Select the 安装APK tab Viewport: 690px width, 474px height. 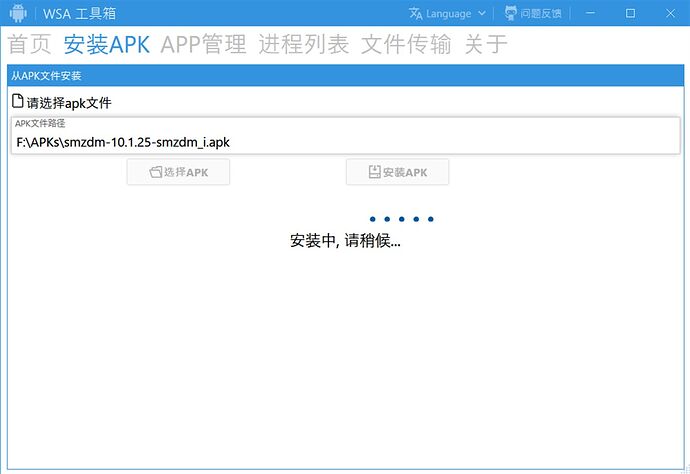[106, 44]
